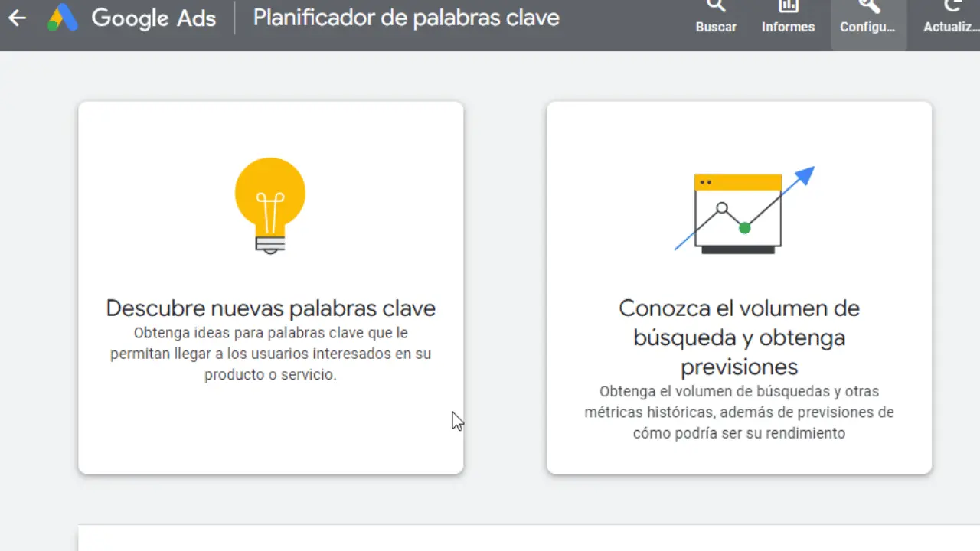
Task: Click the 'Obtenga ideas para palabras clave' description
Action: [270, 354]
